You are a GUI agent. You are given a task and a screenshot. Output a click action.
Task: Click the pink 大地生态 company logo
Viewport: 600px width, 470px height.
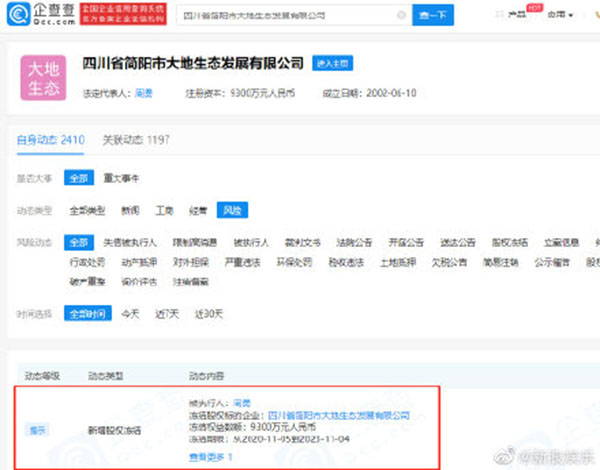(43, 78)
